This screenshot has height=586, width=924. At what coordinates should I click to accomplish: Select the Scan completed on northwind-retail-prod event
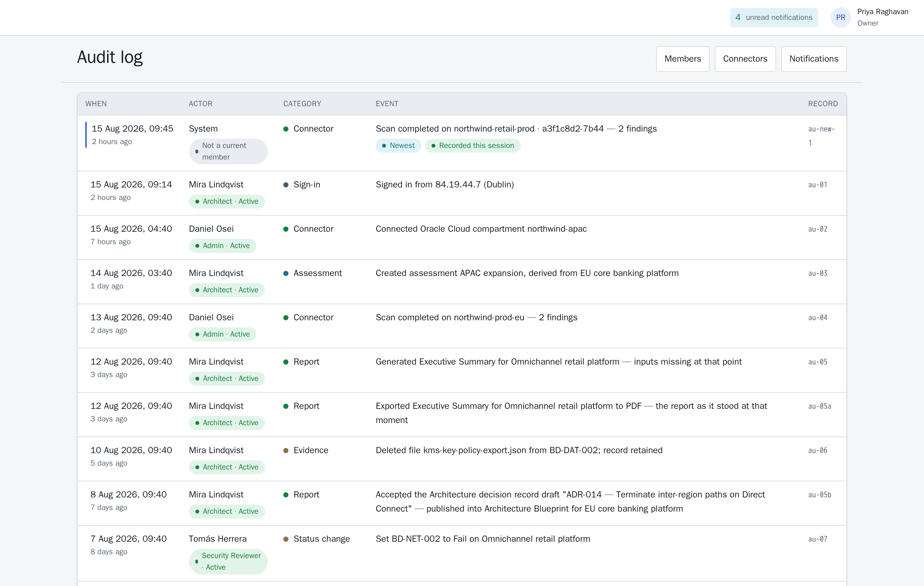tap(516, 129)
